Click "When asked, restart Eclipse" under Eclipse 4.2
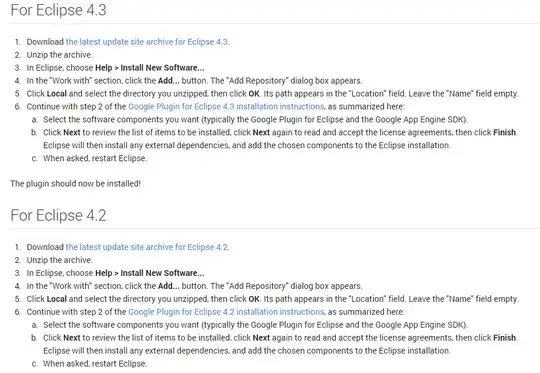The image size is (540, 373). point(95,364)
